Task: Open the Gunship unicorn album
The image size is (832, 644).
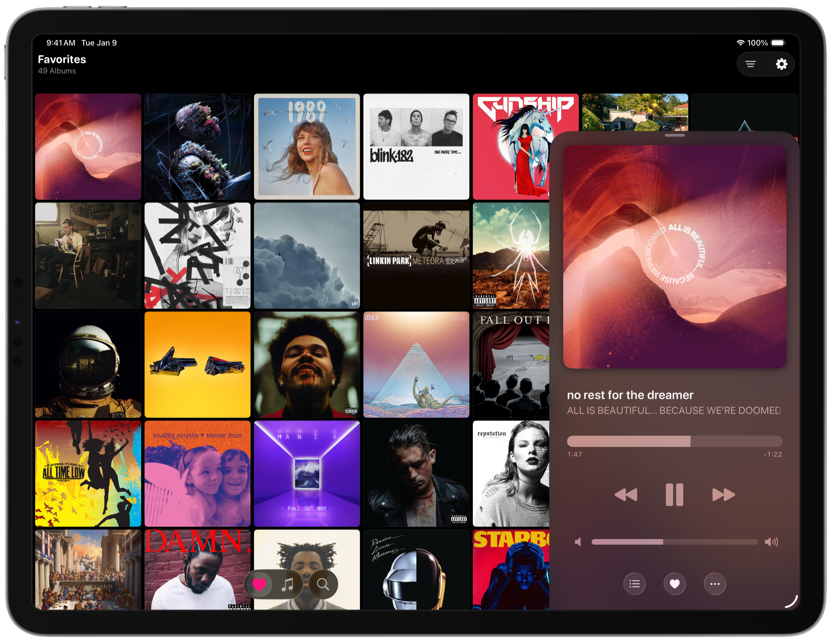Action: coord(511,146)
